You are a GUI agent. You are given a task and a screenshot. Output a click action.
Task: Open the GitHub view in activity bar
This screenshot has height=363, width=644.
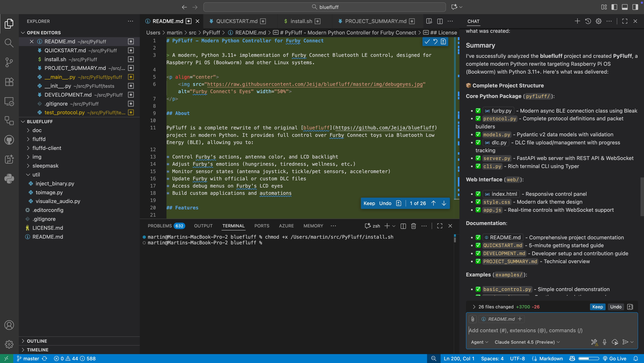click(x=9, y=140)
